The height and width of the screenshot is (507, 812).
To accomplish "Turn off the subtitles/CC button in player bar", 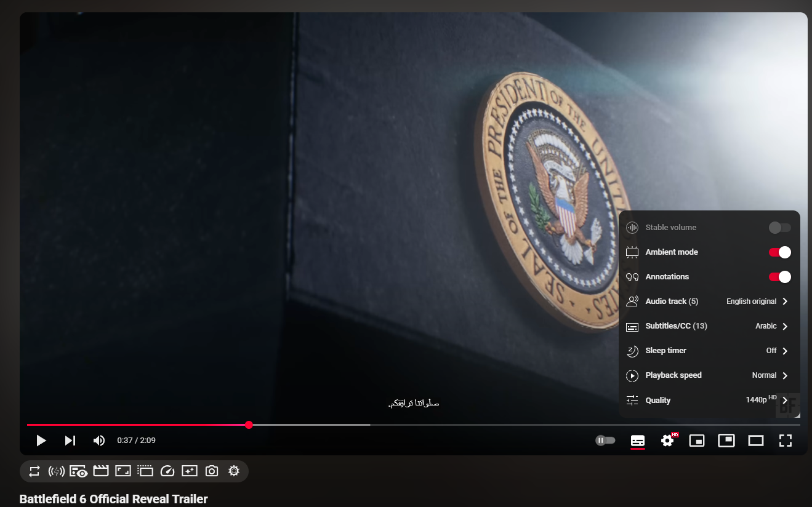I will tap(638, 441).
